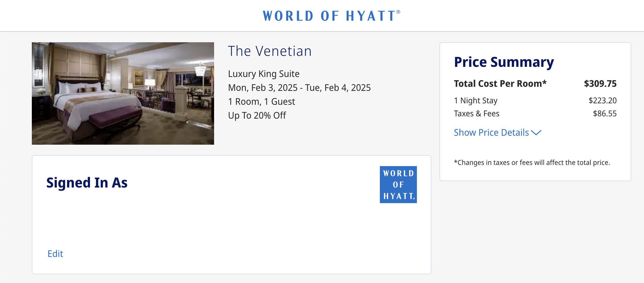Open The Venetian hotel name
The width and height of the screenshot is (644, 283).
click(x=270, y=51)
